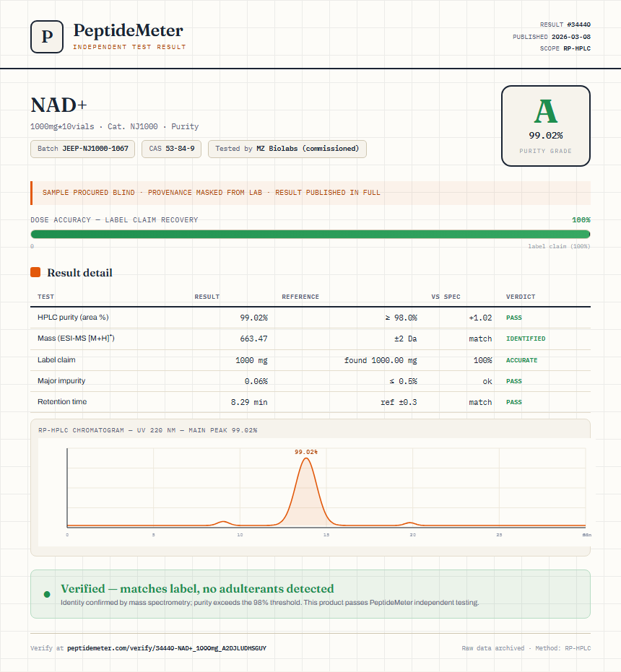
Task: Click the purity grade A badge
Action: click(x=545, y=126)
